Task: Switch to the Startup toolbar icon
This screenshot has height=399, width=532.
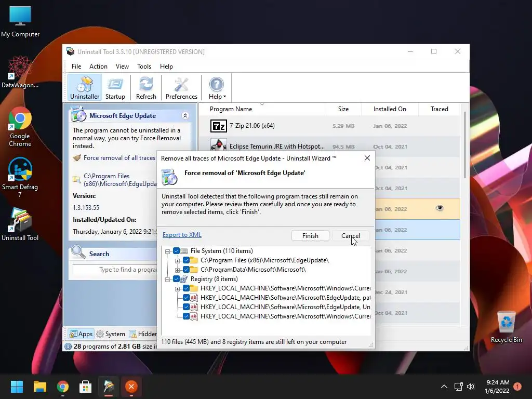Action: [x=115, y=88]
